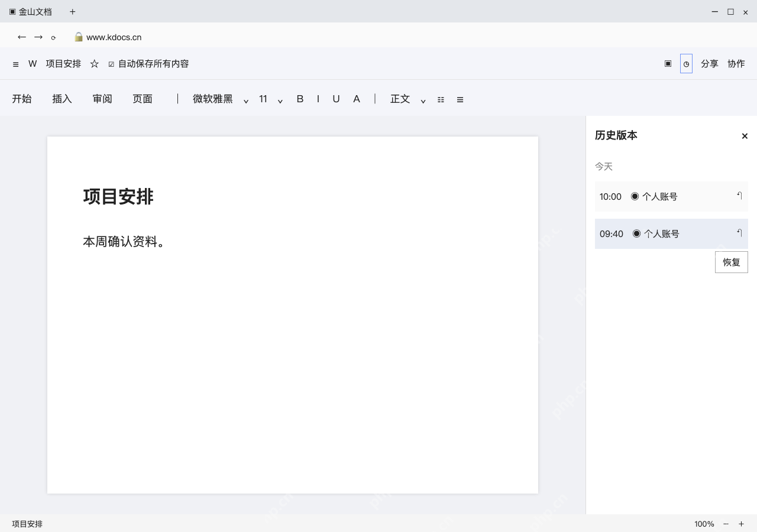Click the 分享 button
The image size is (757, 532).
[710, 64]
